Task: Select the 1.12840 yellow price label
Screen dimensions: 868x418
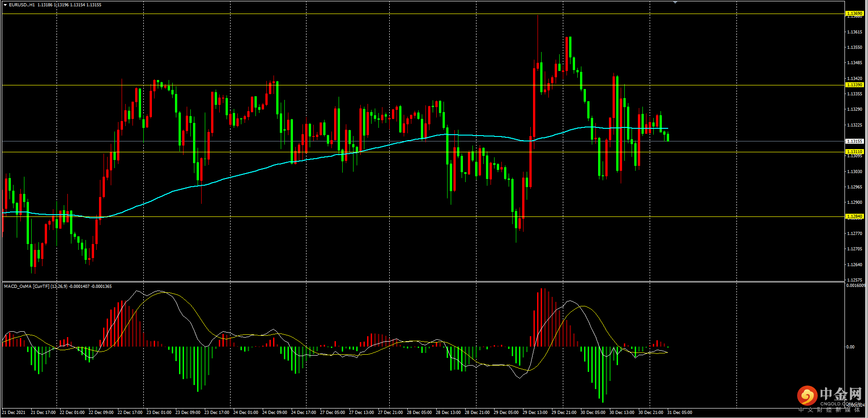Action: click(x=854, y=216)
